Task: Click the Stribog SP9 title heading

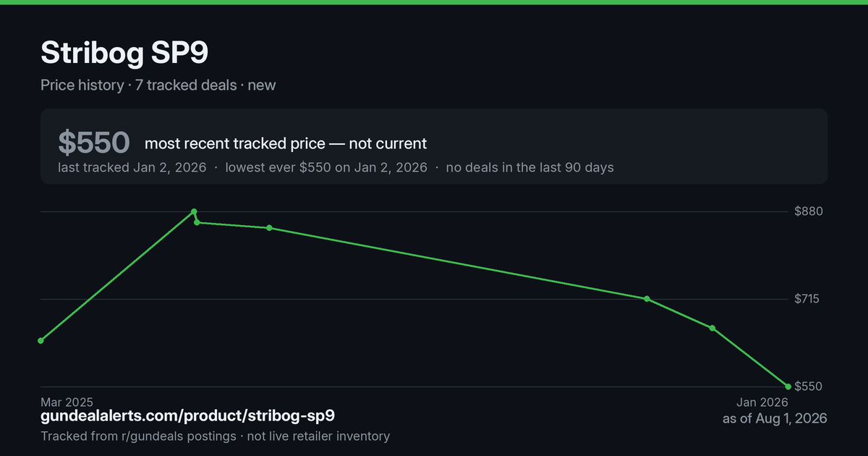Action: (x=126, y=54)
